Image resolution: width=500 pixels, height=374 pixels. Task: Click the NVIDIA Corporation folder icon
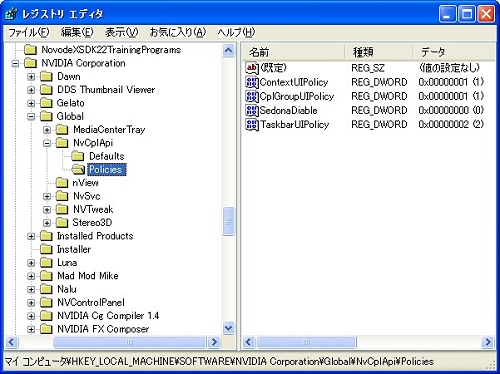click(30, 63)
